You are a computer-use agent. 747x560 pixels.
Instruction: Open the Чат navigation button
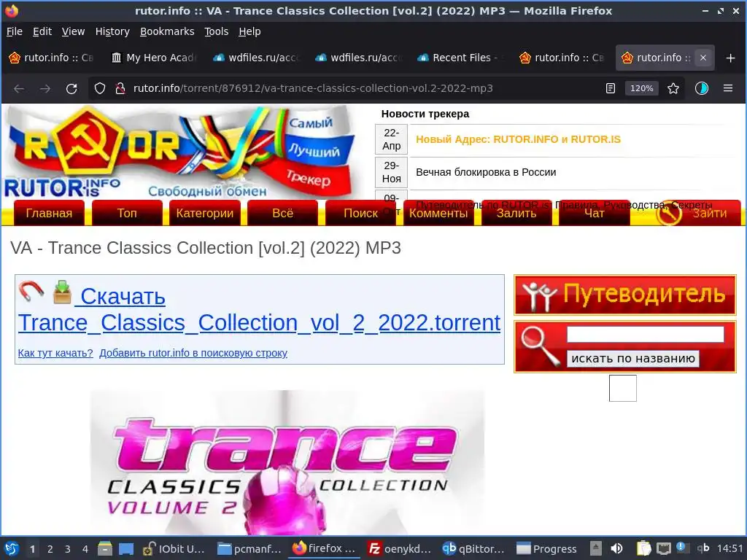tap(594, 213)
